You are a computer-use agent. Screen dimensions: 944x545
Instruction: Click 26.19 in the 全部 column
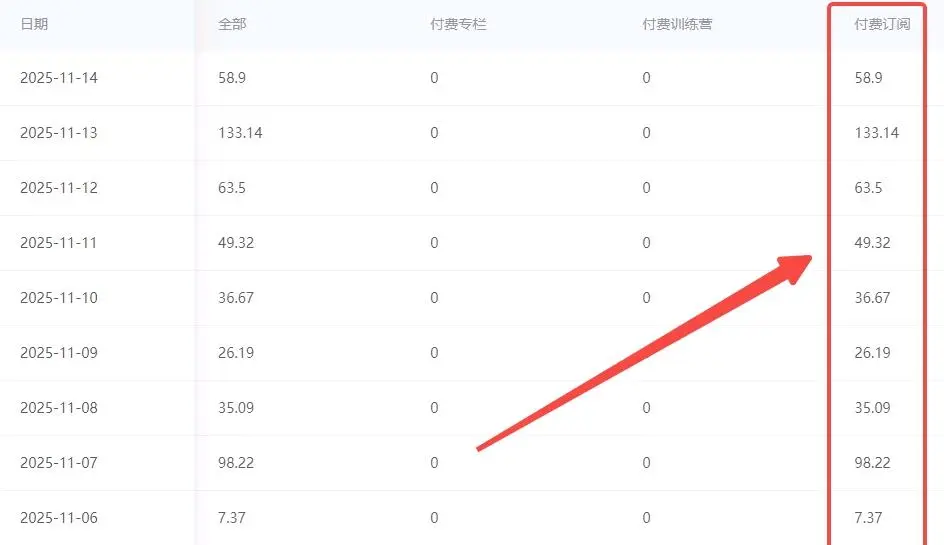coord(236,353)
